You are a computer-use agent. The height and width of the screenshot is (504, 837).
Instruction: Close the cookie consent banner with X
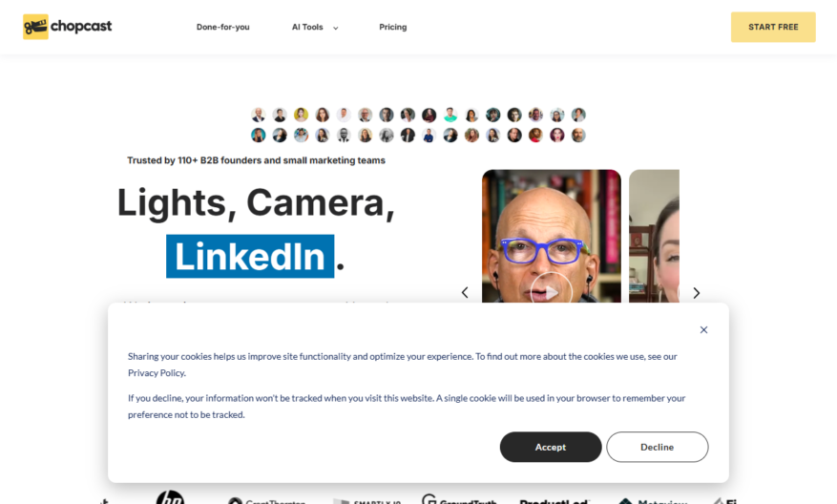[703, 330]
